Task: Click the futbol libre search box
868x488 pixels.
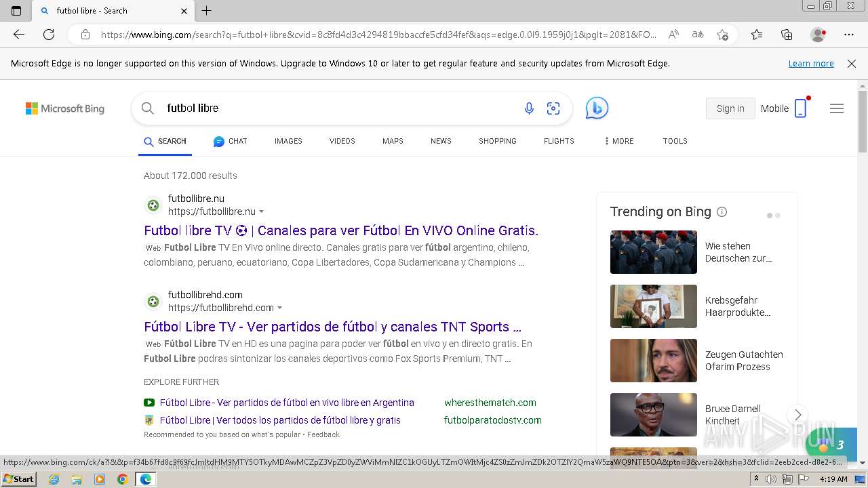Action: [339, 108]
